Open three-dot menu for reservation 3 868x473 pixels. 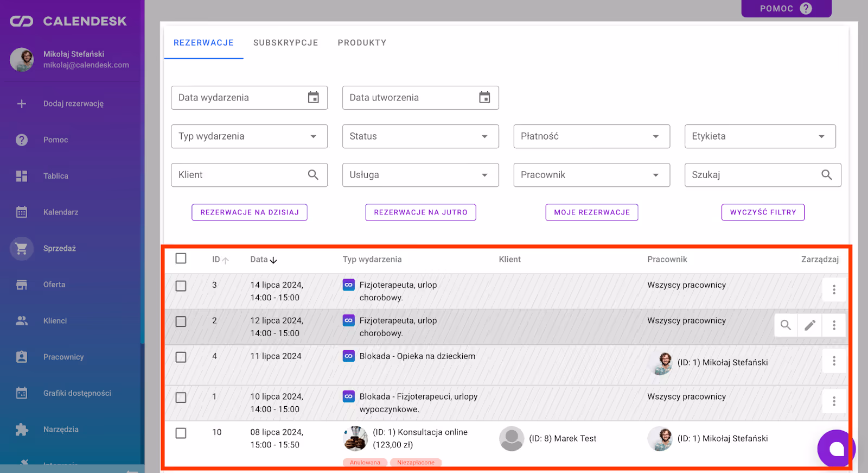click(834, 289)
